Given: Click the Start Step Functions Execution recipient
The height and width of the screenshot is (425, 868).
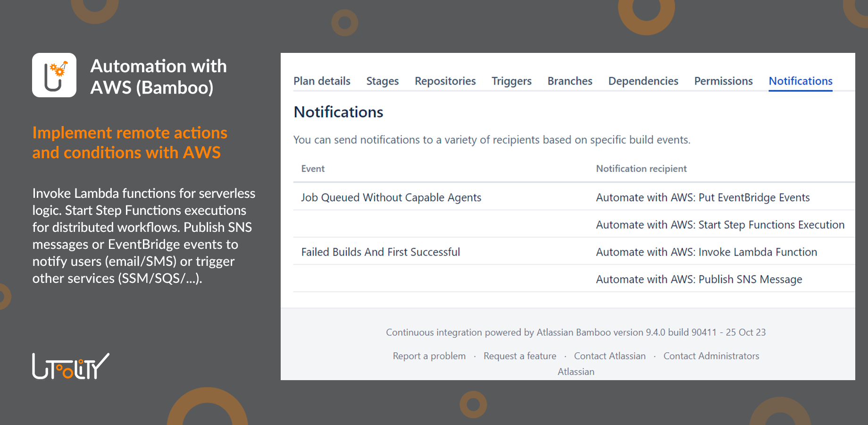Looking at the screenshot, I should coord(720,225).
